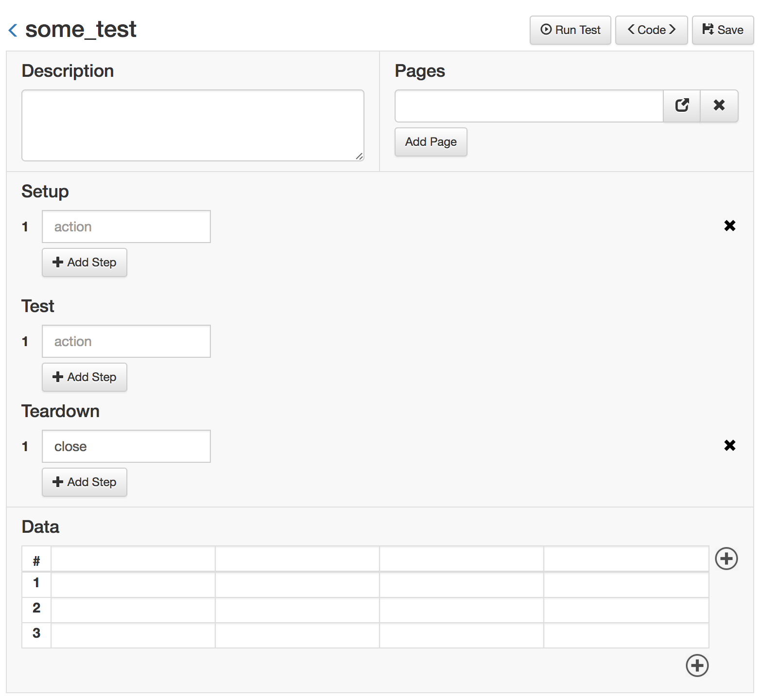Select Data row 3 second column cell

point(297,635)
